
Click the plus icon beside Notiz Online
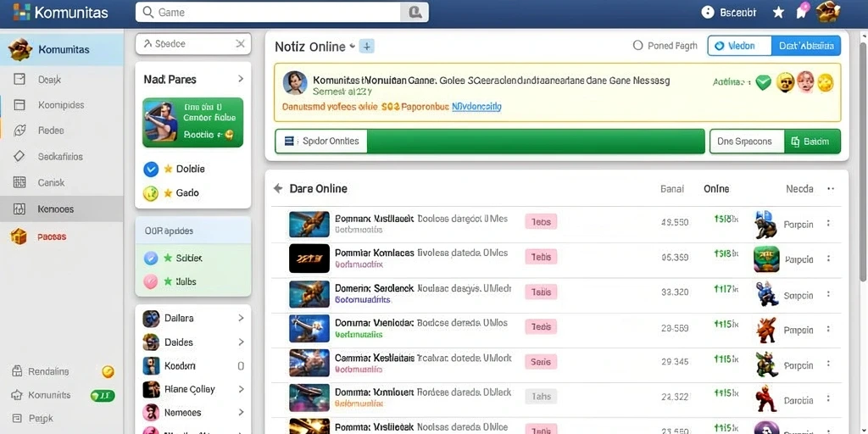(x=366, y=47)
